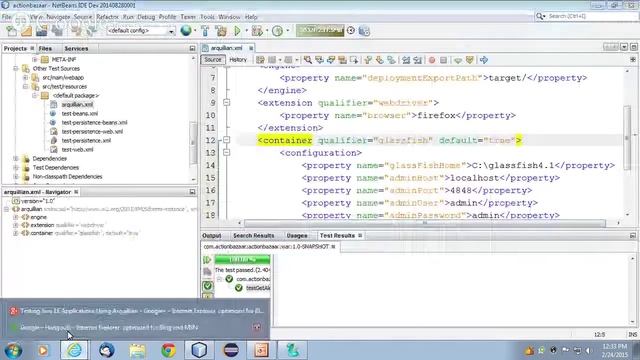Click the New Project toolbar icon

coord(27,31)
